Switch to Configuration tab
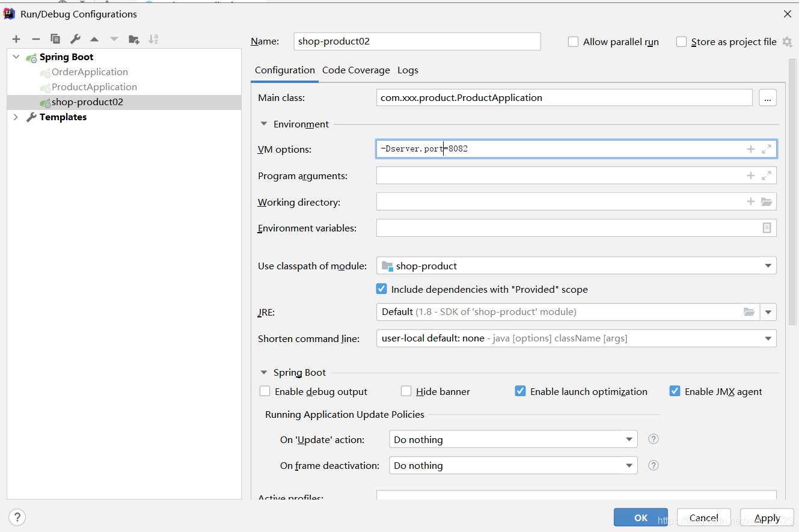The image size is (799, 532). point(285,70)
